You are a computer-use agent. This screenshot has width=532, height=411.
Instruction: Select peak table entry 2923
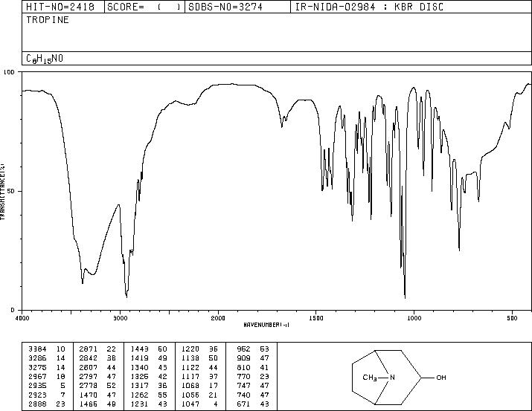point(46,395)
